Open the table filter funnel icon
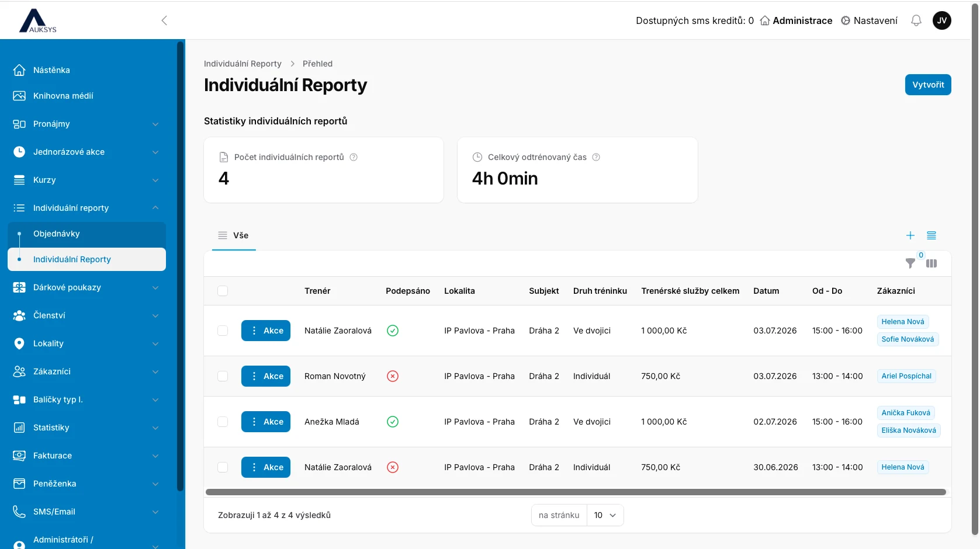 (910, 263)
